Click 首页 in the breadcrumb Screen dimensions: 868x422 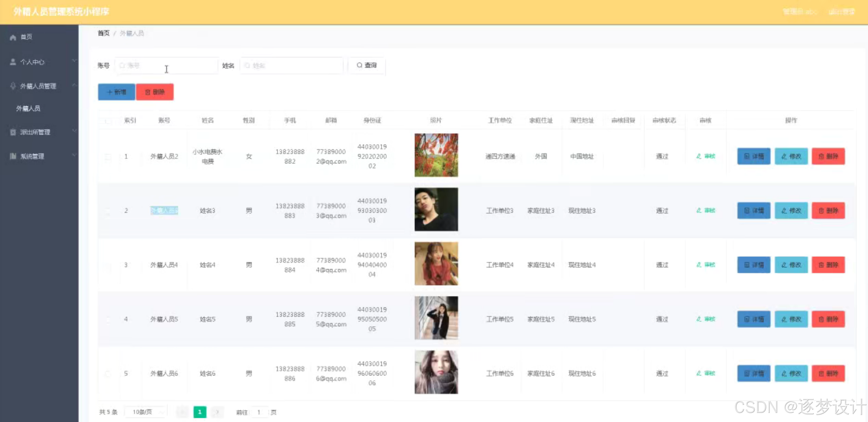pyautogui.click(x=103, y=33)
